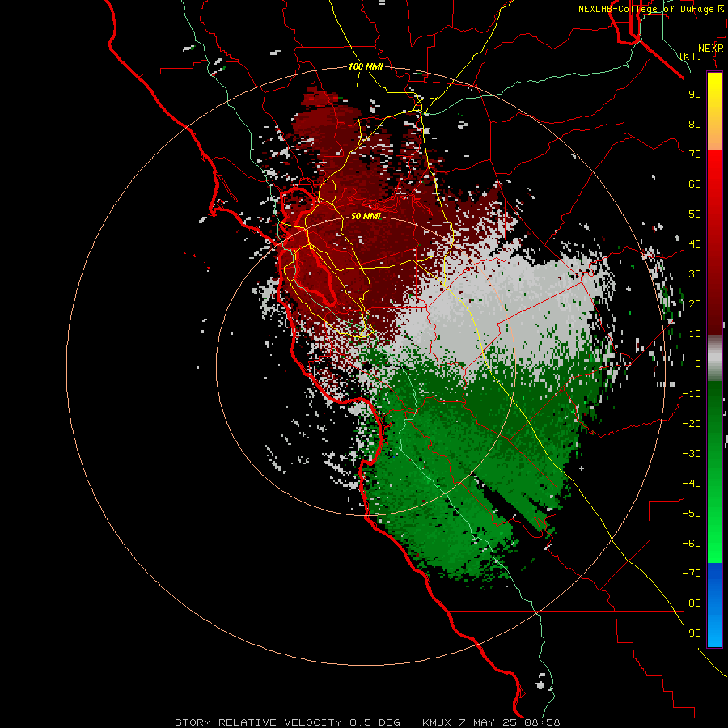The width and height of the screenshot is (728, 728).
Task: Click the "08:58" timestamp
Action: coord(542,722)
